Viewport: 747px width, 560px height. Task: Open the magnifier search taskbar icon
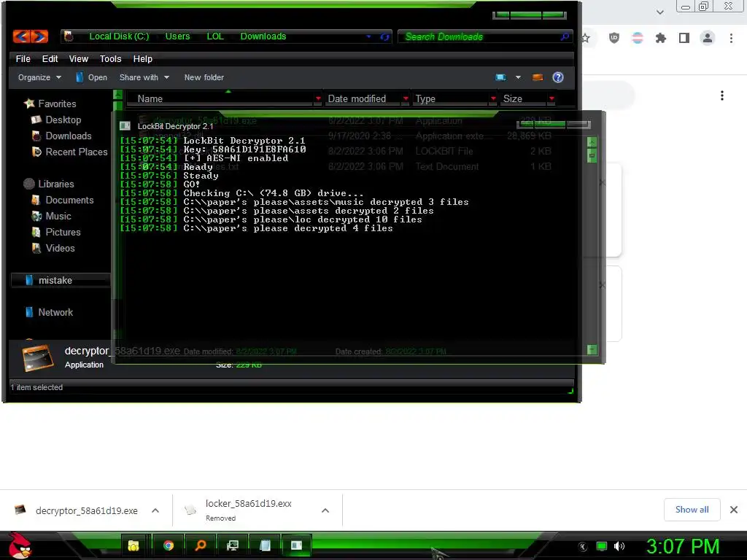pos(201,545)
